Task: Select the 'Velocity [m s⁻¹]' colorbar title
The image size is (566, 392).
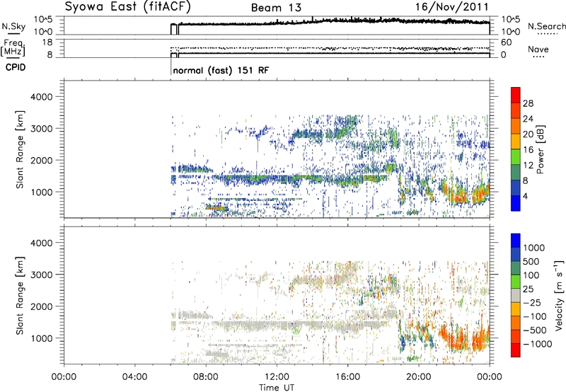Action: 559,295
